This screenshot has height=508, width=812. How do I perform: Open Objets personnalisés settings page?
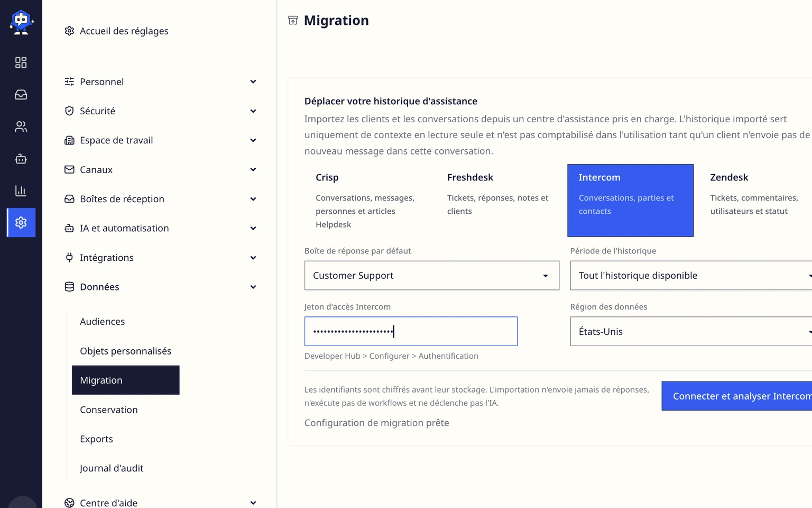point(126,351)
